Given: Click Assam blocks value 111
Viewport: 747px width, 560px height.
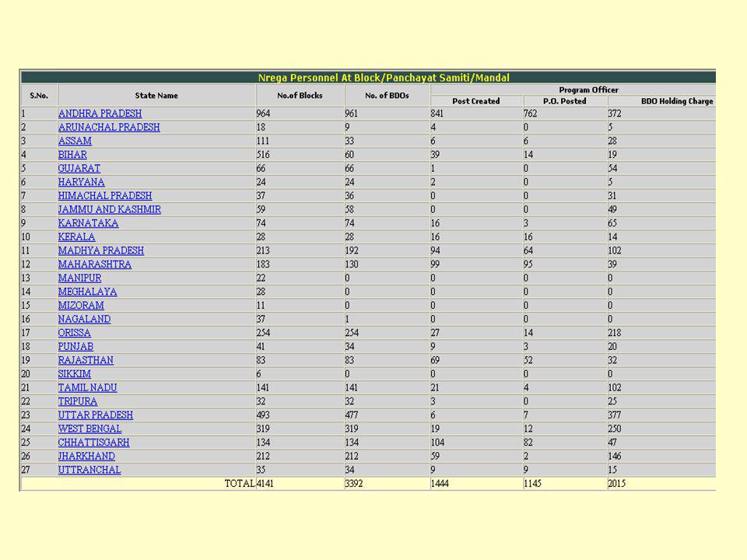Looking at the screenshot, I should point(262,142).
